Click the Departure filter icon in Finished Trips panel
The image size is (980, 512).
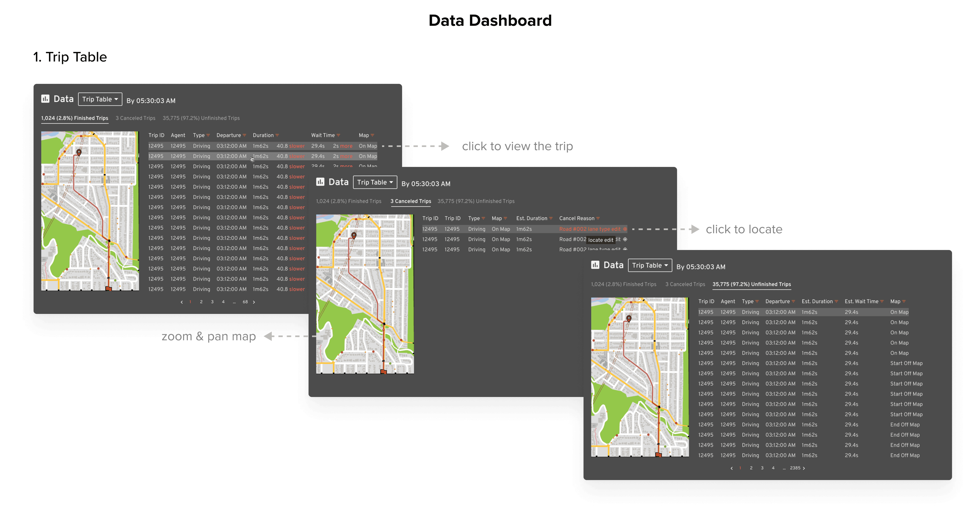click(x=244, y=135)
